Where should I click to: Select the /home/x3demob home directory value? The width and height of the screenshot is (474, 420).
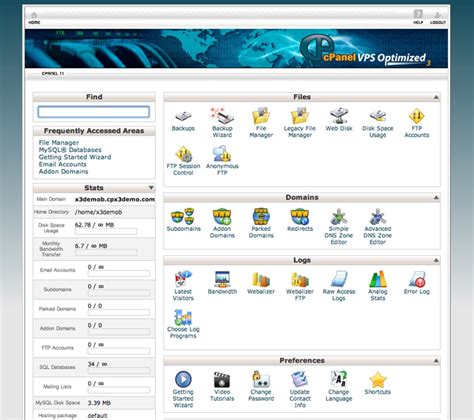[x=98, y=212]
